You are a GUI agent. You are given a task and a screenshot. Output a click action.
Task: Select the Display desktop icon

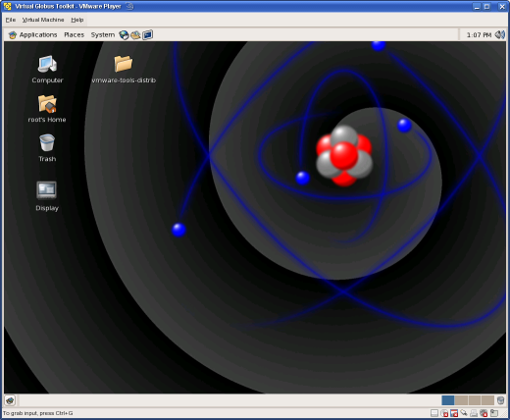47,195
